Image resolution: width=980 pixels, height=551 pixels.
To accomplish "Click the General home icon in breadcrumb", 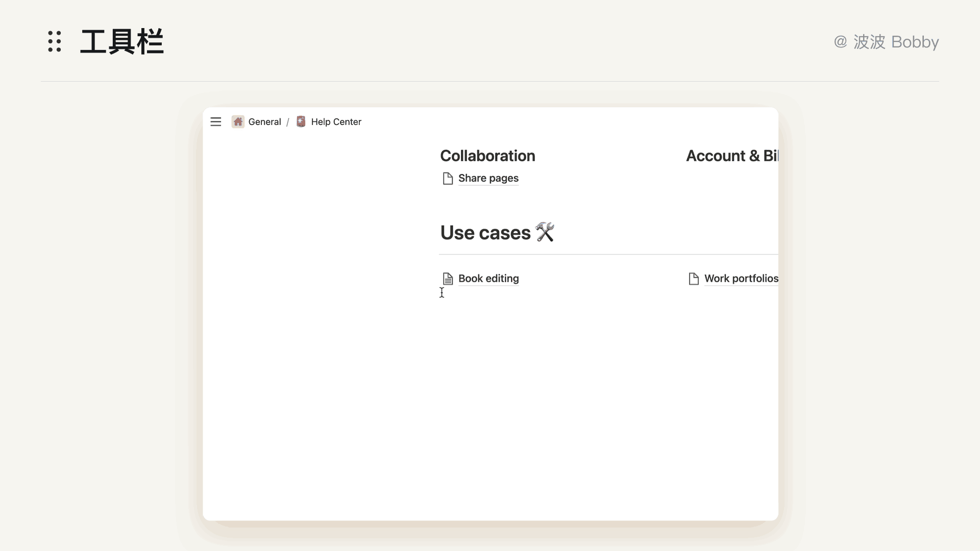I will point(238,122).
